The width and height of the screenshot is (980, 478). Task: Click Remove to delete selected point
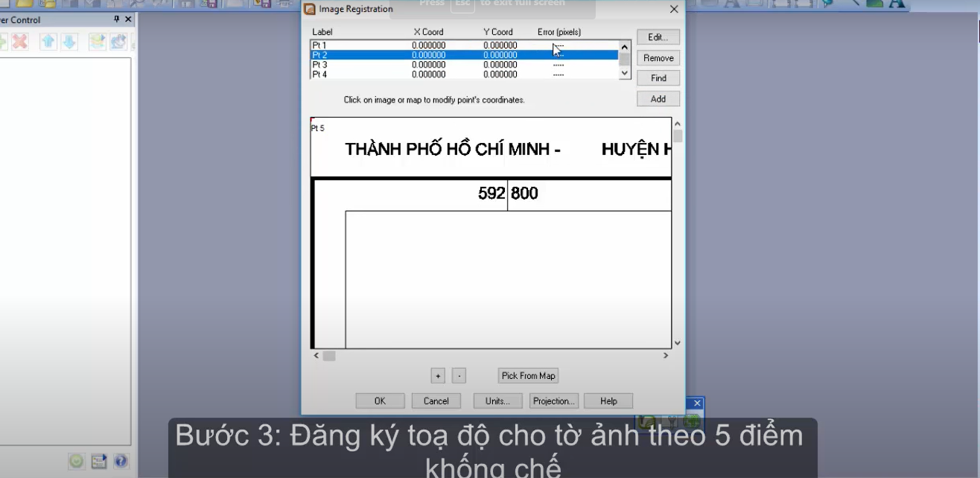tap(658, 58)
